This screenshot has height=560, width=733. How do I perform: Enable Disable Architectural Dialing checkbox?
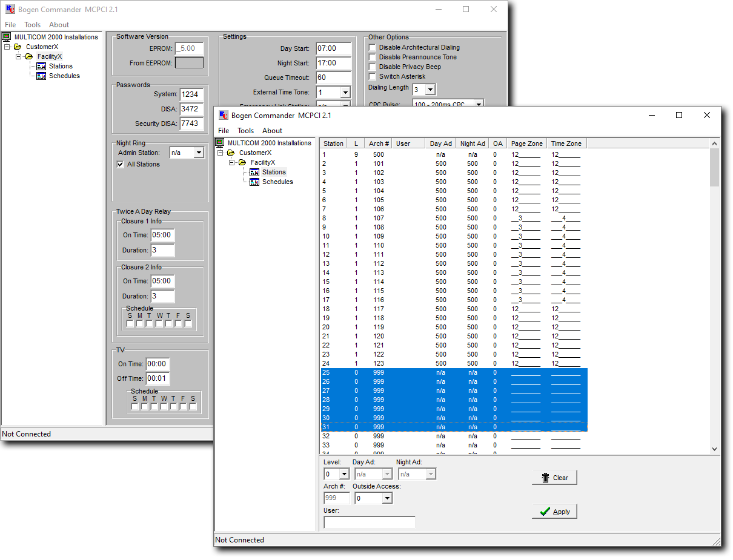(x=373, y=47)
